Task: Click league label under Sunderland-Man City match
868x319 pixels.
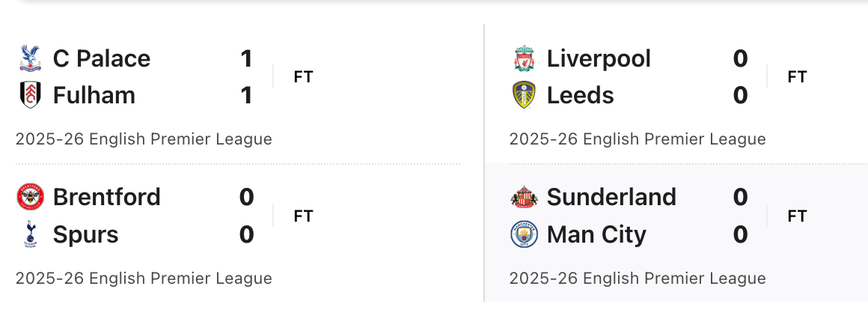Action: tap(638, 279)
